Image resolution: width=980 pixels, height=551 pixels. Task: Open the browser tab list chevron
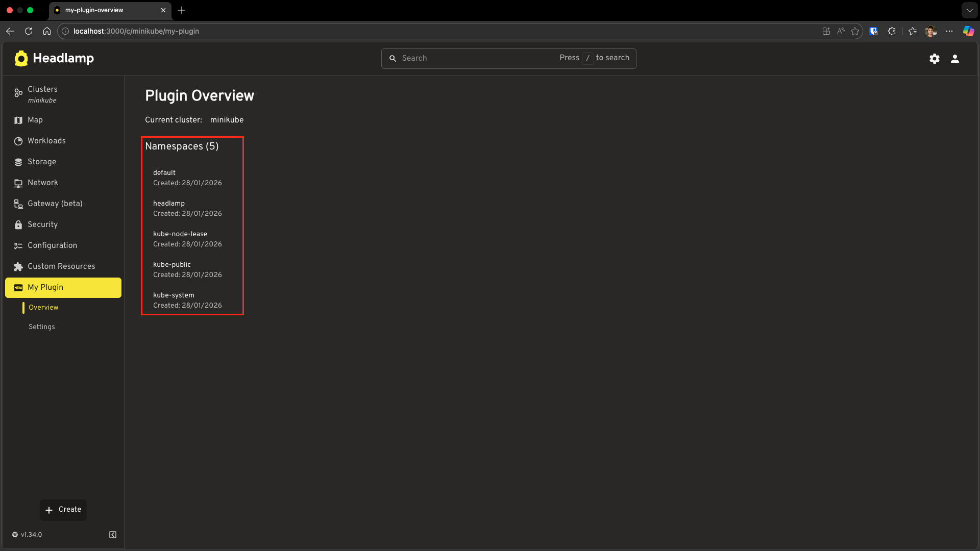pos(969,10)
